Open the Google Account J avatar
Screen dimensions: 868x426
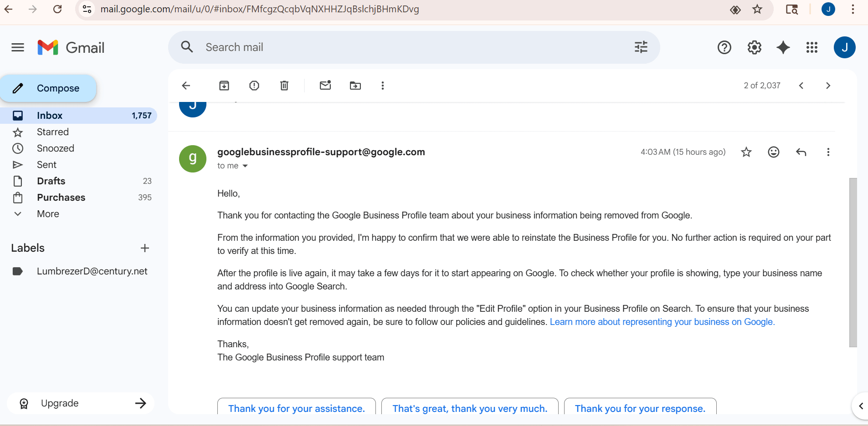click(845, 47)
